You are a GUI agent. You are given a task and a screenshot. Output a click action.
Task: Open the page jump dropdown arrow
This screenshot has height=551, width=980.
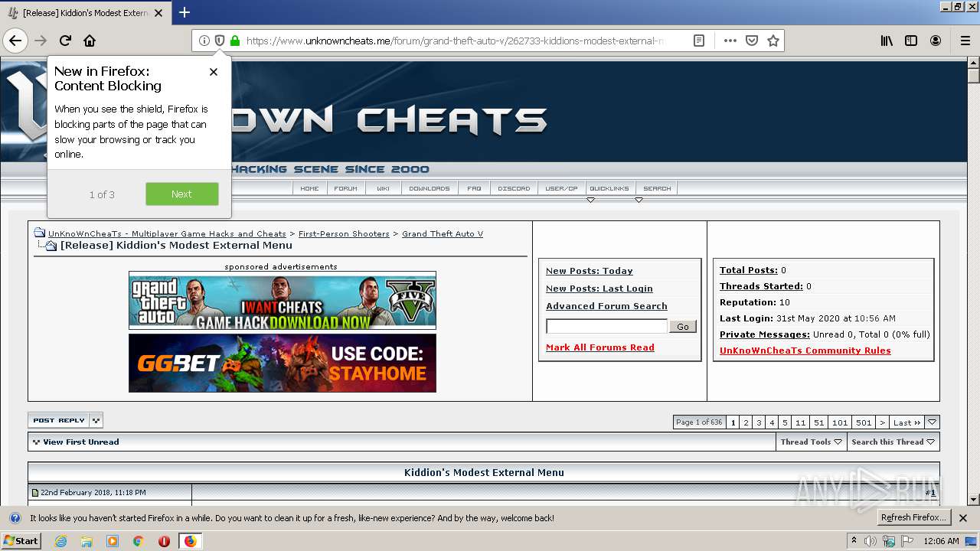click(x=932, y=422)
